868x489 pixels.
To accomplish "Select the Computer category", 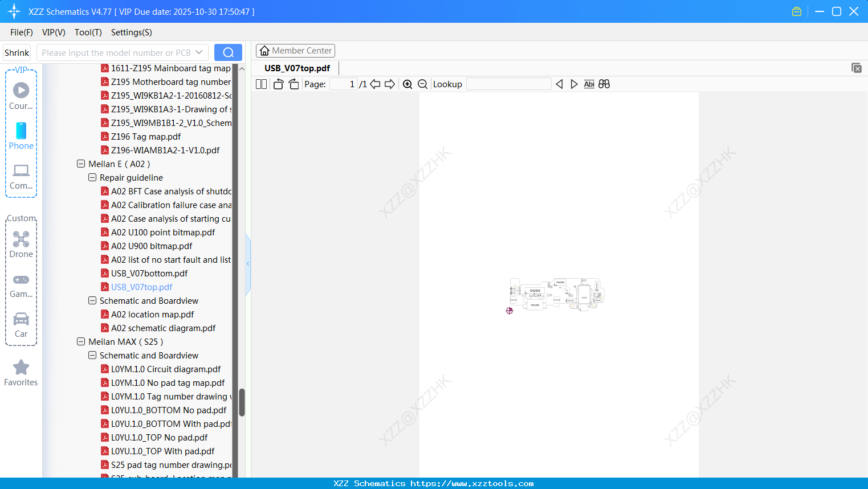I will click(x=21, y=177).
